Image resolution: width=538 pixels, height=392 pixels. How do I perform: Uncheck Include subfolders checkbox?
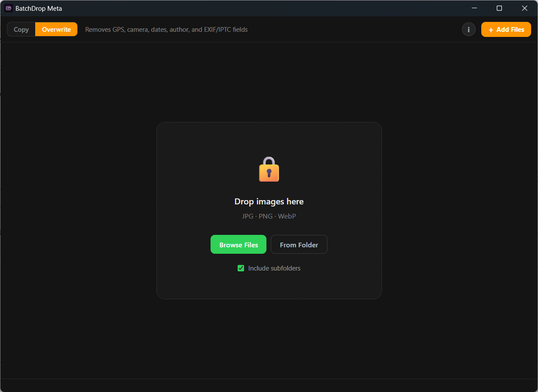(241, 268)
